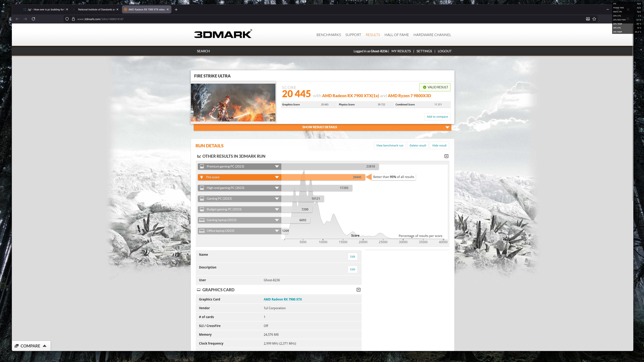Open the AMD Radeon RX 7900 XTX link
This screenshot has width=644, height=362.
(282, 299)
